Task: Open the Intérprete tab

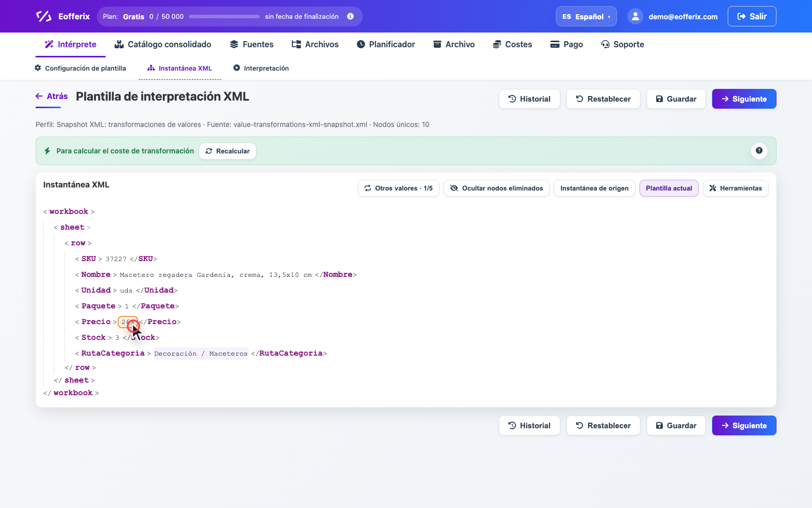Action: (x=71, y=44)
